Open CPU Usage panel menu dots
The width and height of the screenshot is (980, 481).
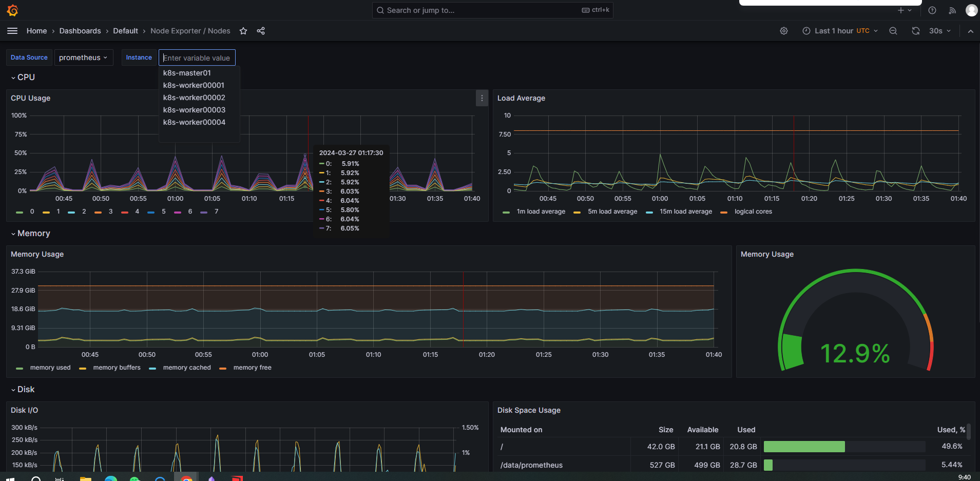coord(482,98)
